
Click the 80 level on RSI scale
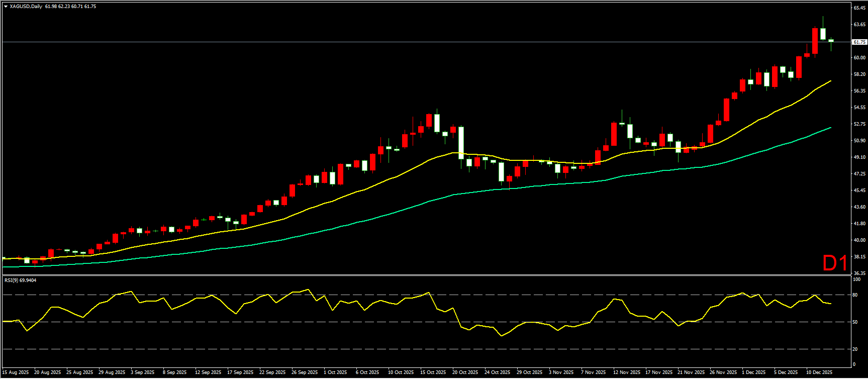click(x=855, y=295)
